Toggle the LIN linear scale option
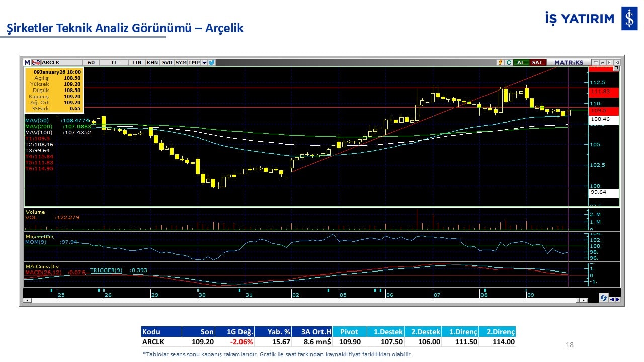644x362 pixels. (x=137, y=63)
